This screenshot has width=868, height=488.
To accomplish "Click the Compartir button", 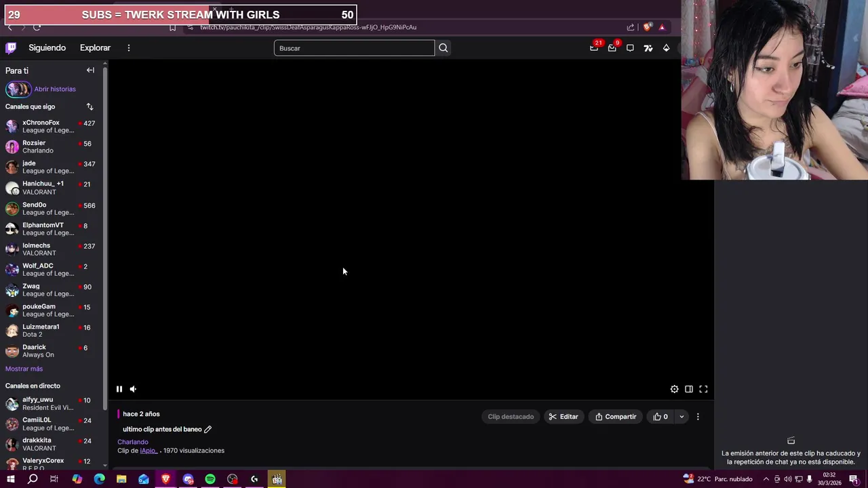I will tap(616, 417).
